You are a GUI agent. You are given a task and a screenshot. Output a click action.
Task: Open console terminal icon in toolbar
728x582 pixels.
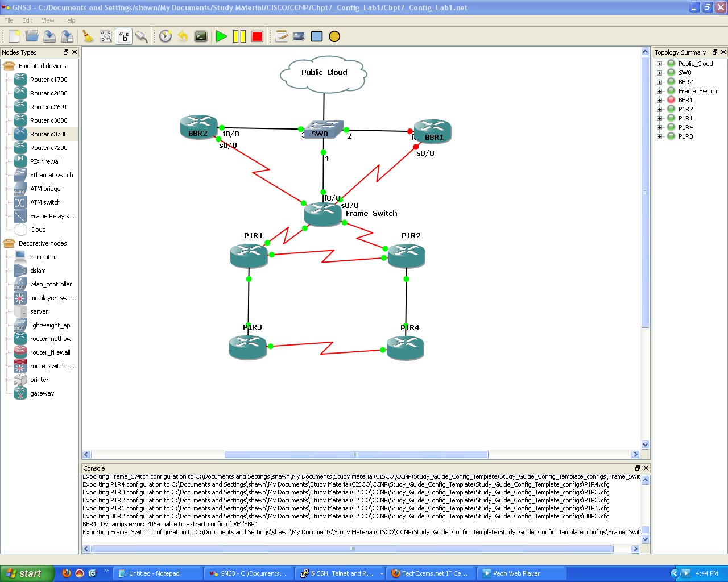click(x=201, y=36)
